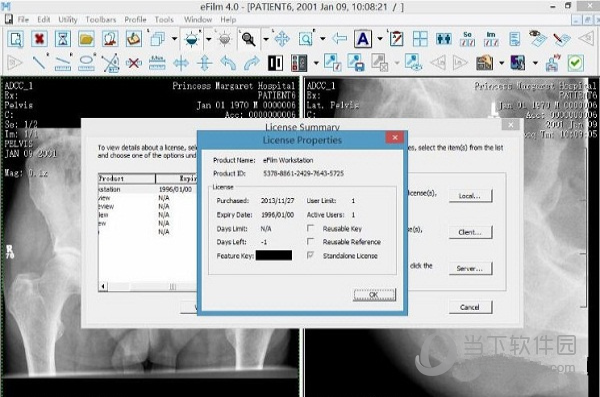Choose the four-arrow pan tool
This screenshot has width=600, height=397.
[x=282, y=39]
